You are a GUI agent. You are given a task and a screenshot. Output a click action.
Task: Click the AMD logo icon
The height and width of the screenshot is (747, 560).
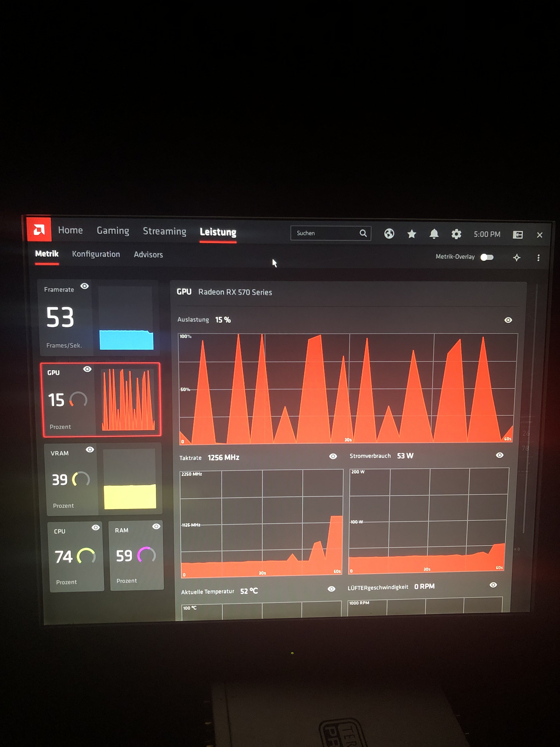coord(39,230)
